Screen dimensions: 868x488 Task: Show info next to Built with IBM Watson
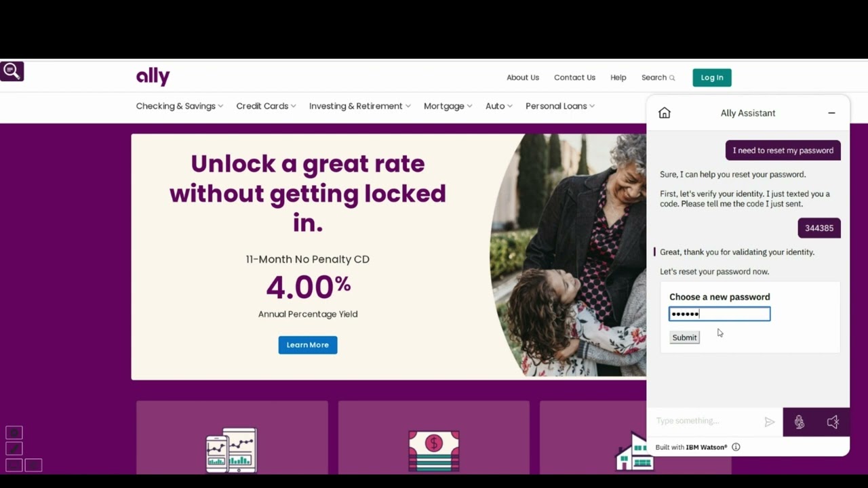[x=736, y=447]
